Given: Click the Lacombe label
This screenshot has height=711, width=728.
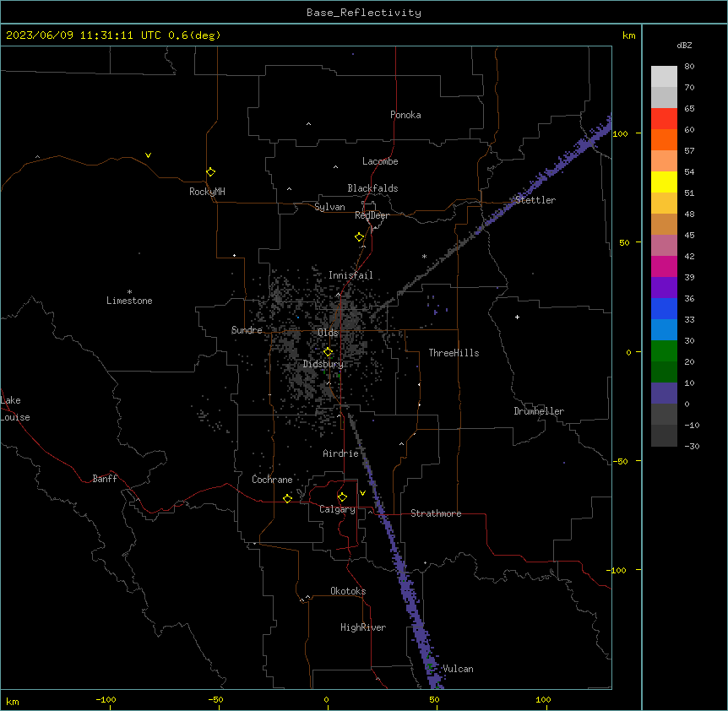Looking at the screenshot, I should pos(380,161).
